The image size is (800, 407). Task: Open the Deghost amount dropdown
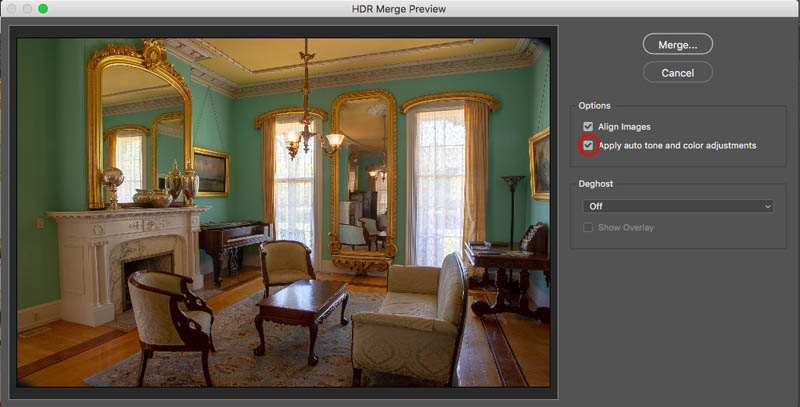tap(678, 206)
